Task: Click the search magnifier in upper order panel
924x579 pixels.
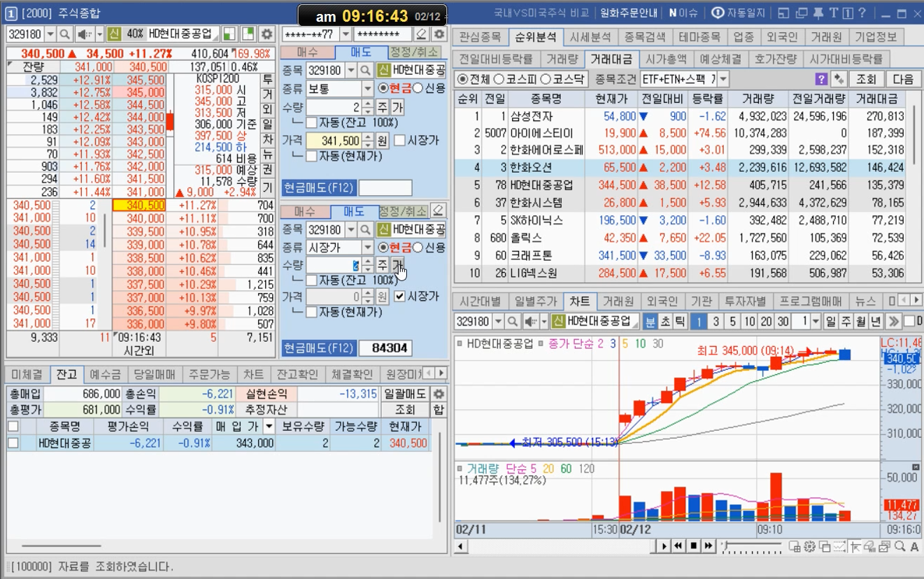Action: 365,71
